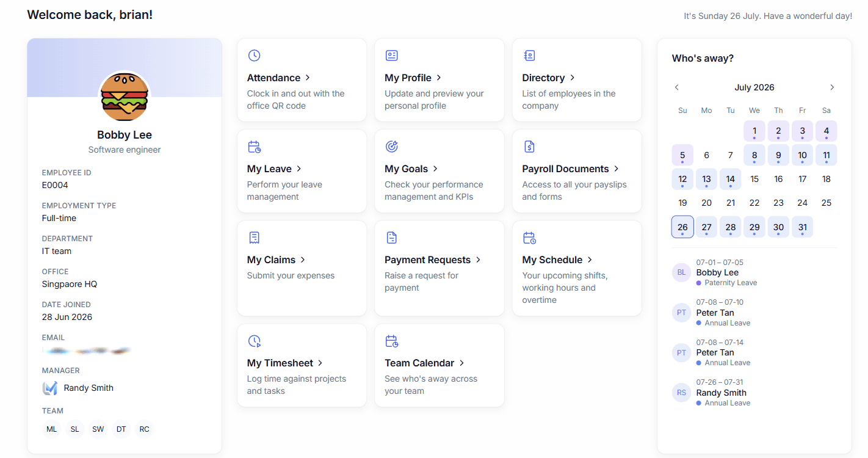868x458 pixels.
Task: Open My Leave management
Action: [x=269, y=169]
